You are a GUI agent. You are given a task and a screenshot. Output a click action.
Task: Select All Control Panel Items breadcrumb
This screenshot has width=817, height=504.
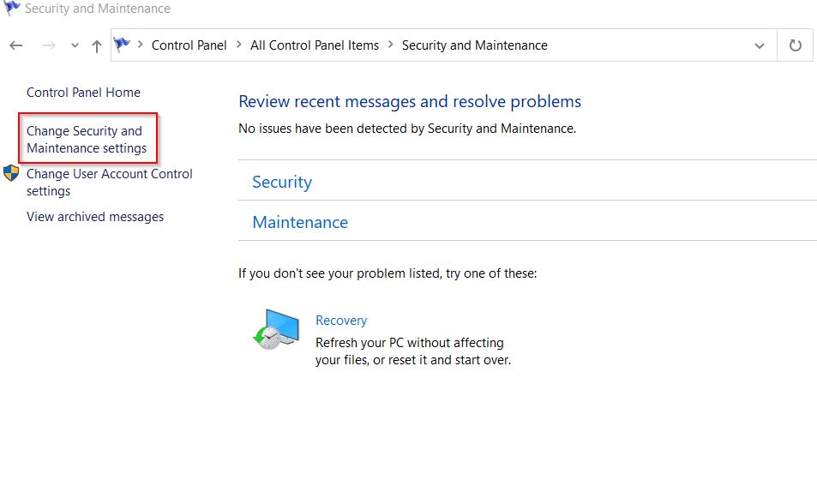click(x=314, y=45)
